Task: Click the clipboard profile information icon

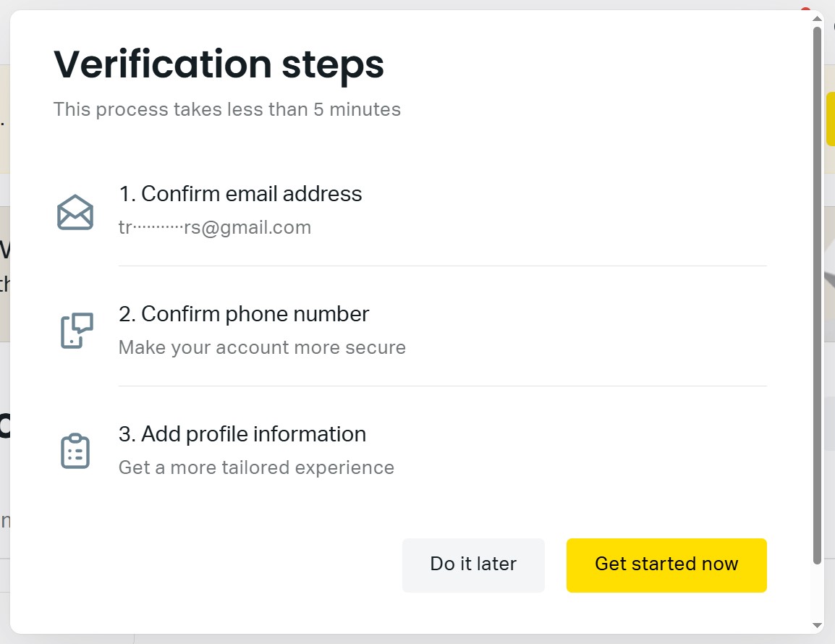Action: [x=75, y=451]
